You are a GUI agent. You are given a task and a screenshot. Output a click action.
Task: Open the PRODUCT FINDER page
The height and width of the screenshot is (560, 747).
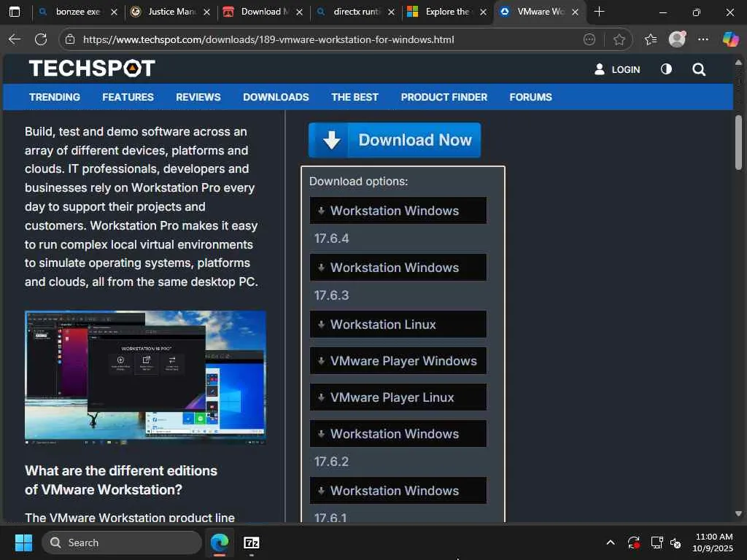point(444,97)
